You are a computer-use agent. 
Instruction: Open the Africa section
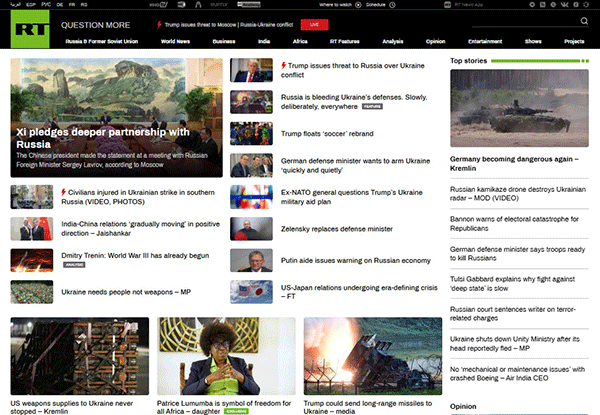click(300, 41)
